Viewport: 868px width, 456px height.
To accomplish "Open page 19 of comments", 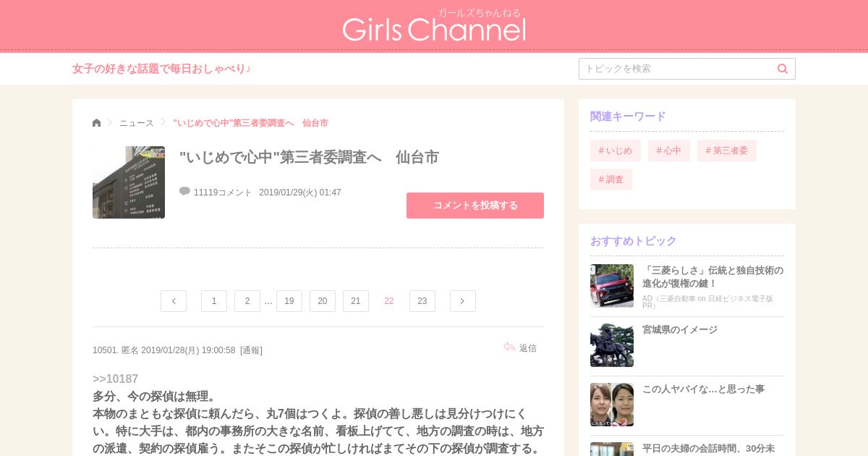I will coord(289,301).
